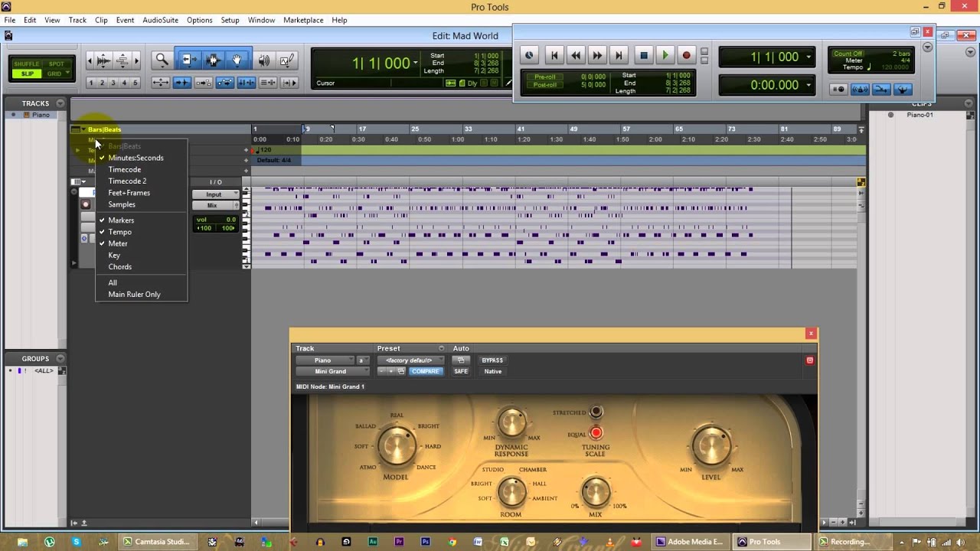Check Minutes:Seconds ruler in popup menu
The image size is (980, 551).
coord(136,158)
